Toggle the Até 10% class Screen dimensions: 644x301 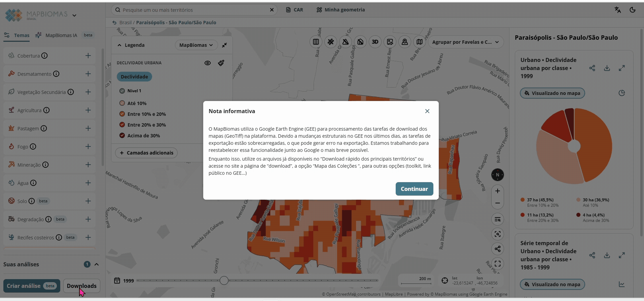[x=122, y=103]
